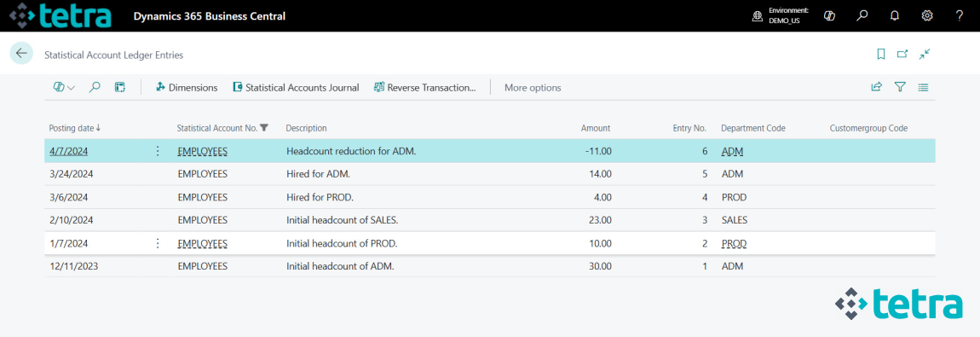The height and width of the screenshot is (337, 980).
Task: Click the Entry No. column header
Action: point(690,128)
